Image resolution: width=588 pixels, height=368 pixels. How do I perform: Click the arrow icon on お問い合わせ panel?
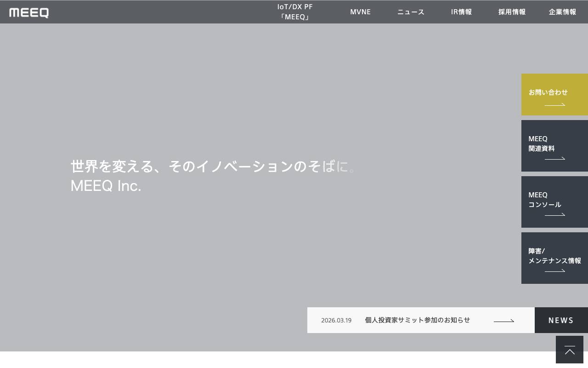coord(555,104)
